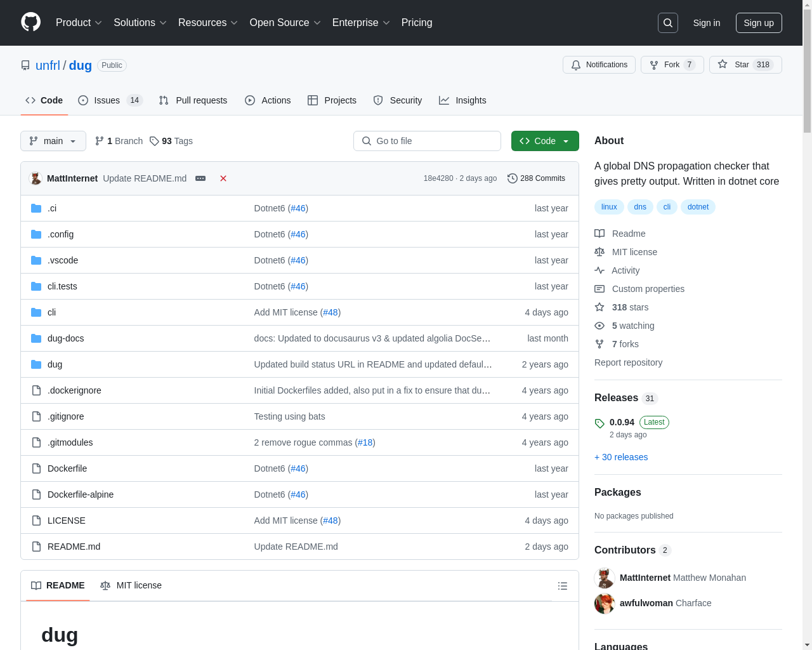Expand the Open Source menu

(x=285, y=23)
